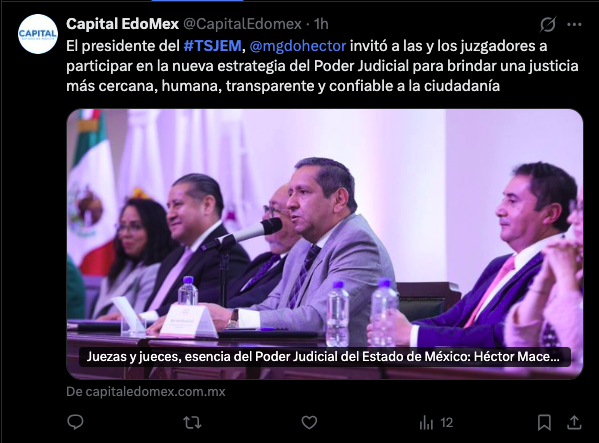Open the Capital EdoMex profile avatar
Screen dimensions: 599x443
tap(38, 34)
